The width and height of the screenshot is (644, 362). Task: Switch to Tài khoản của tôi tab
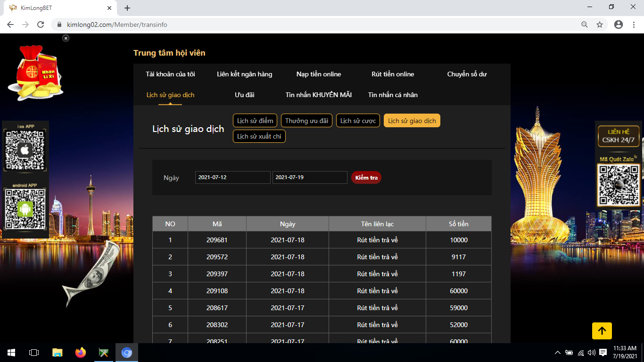coord(170,74)
